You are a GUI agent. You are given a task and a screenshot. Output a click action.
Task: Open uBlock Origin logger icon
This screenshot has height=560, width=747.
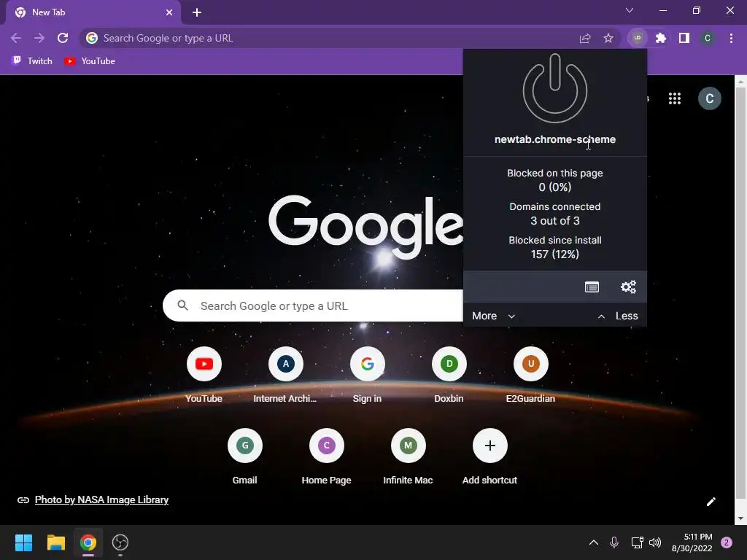point(592,287)
